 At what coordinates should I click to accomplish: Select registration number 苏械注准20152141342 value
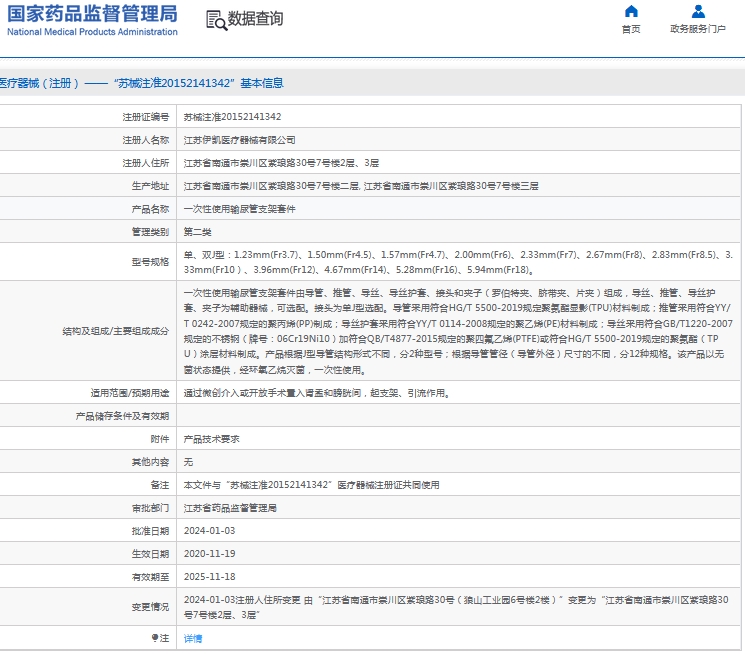[x=232, y=117]
